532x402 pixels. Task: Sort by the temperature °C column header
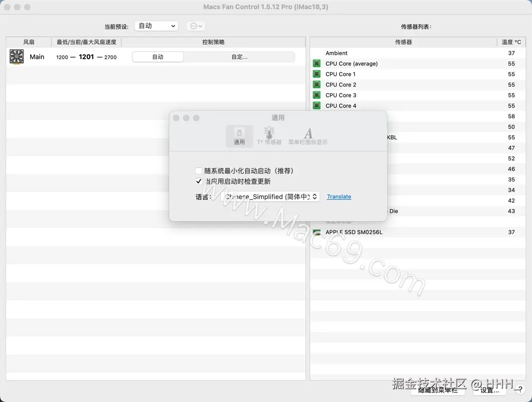tap(511, 42)
